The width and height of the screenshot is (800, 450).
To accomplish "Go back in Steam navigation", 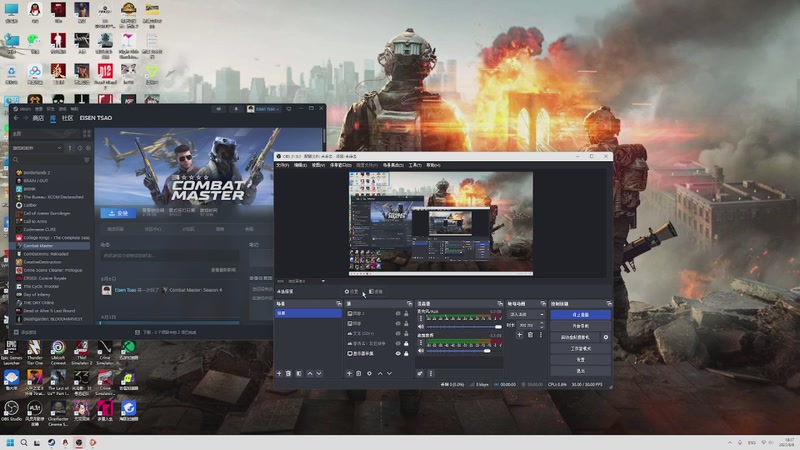I will pos(16,118).
